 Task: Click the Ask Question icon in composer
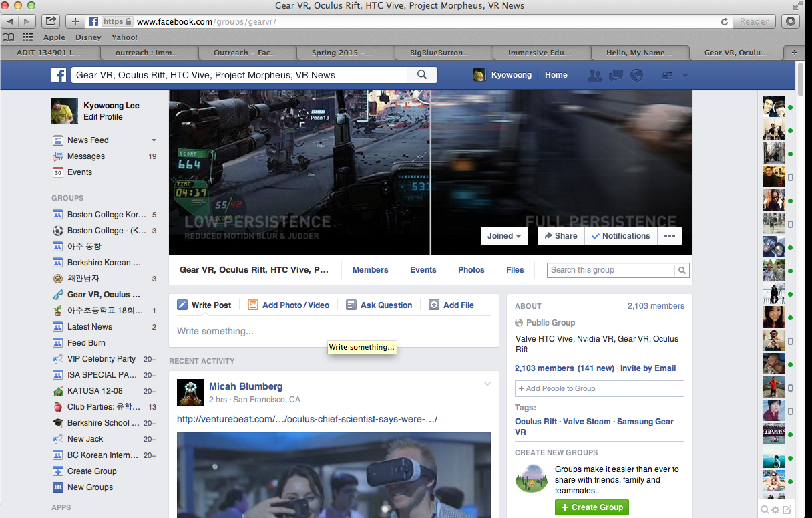[x=351, y=305]
